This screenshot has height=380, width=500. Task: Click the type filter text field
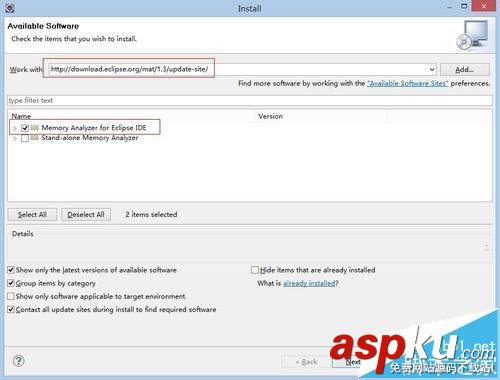click(250, 100)
